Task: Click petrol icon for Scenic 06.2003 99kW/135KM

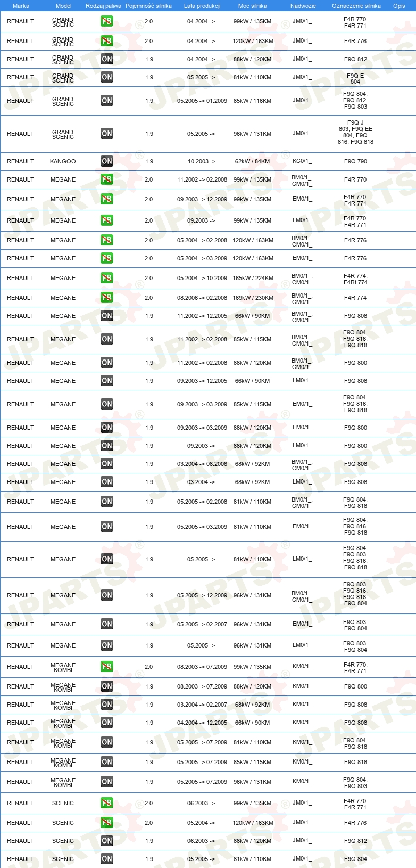Action: pos(107,803)
